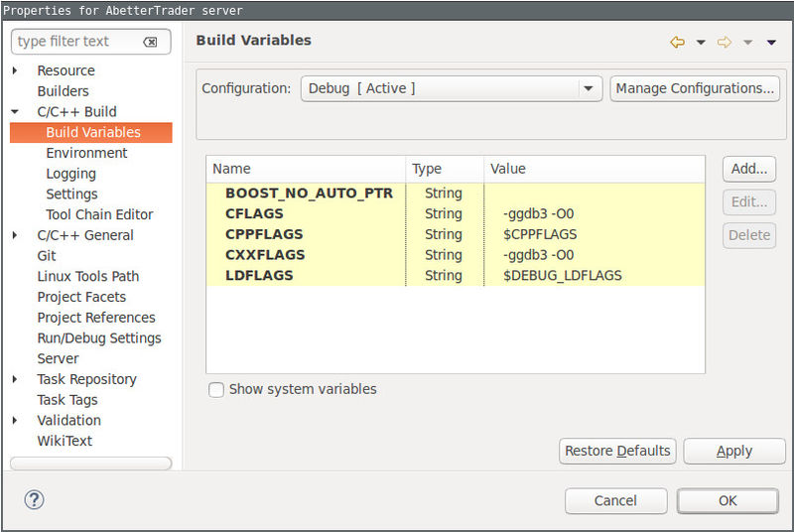Go forward using the yellow right arrow
The image size is (794, 532).
click(725, 42)
